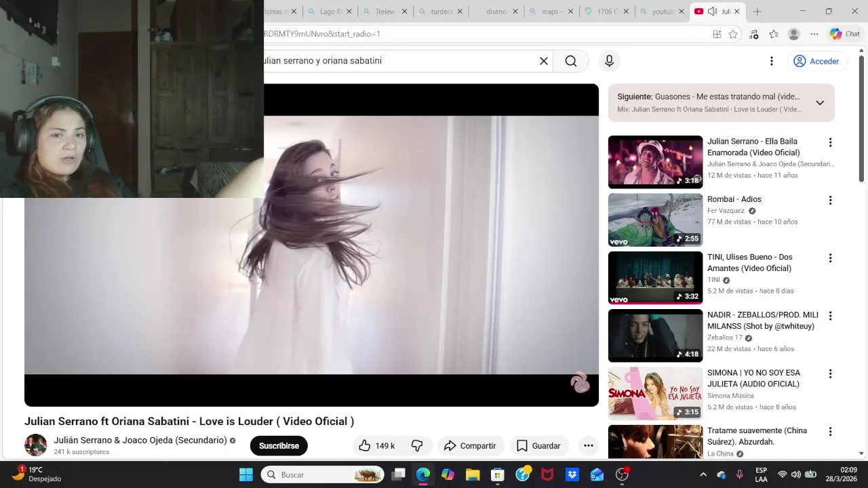This screenshot has width=868, height=488.
Task: Click the tray microphone icon
Action: (740, 474)
